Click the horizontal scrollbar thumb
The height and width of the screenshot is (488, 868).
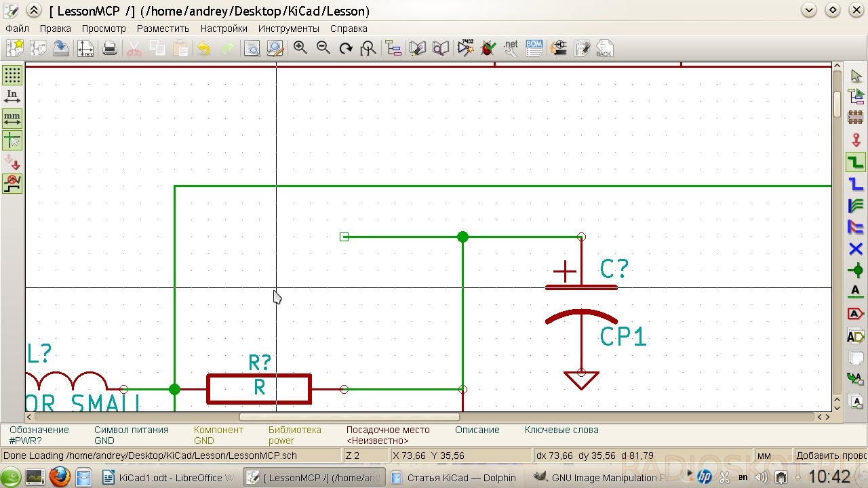pyautogui.click(x=349, y=417)
